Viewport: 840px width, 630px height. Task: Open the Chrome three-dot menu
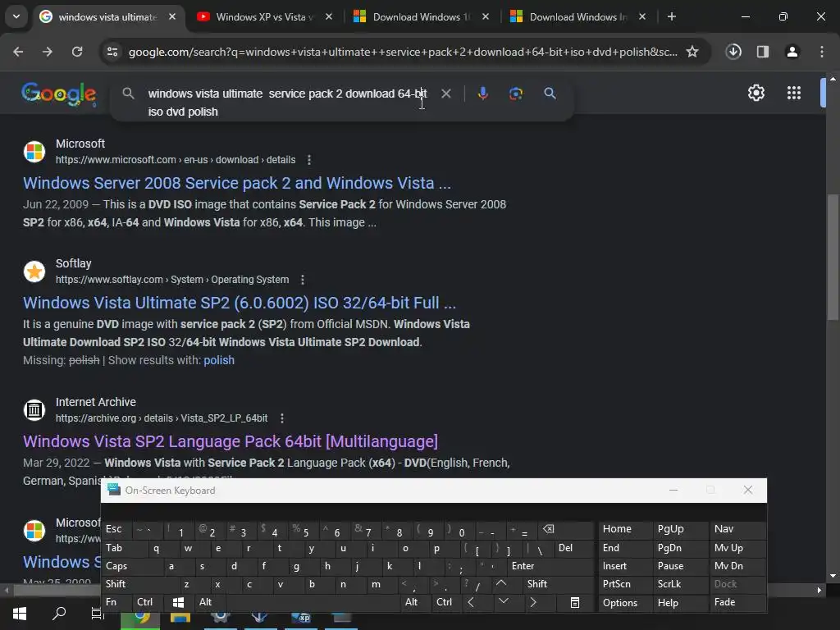(822, 52)
